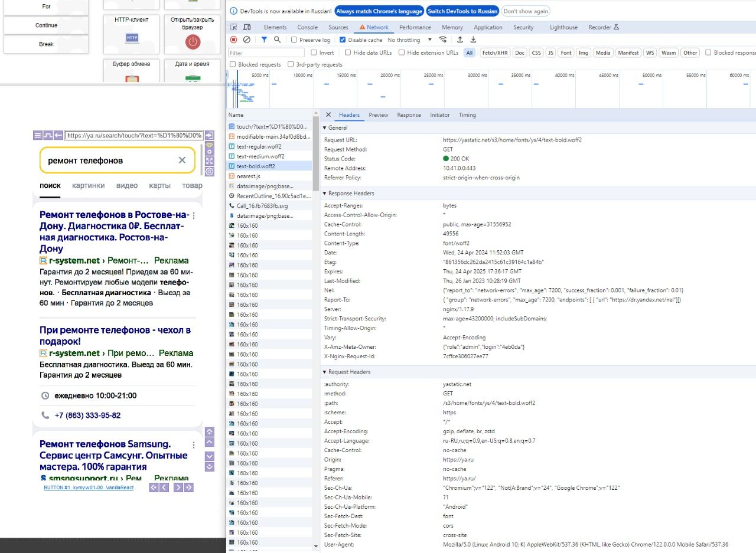The width and height of the screenshot is (756, 553).
Task: Check the Hide data URLs checkbox
Action: (347, 53)
